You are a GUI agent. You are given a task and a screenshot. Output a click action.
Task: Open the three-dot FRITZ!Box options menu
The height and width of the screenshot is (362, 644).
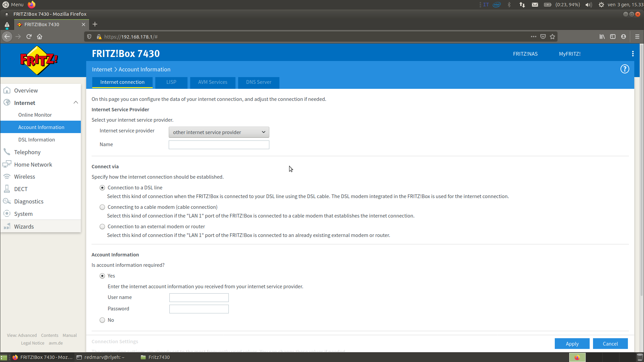coord(633,54)
